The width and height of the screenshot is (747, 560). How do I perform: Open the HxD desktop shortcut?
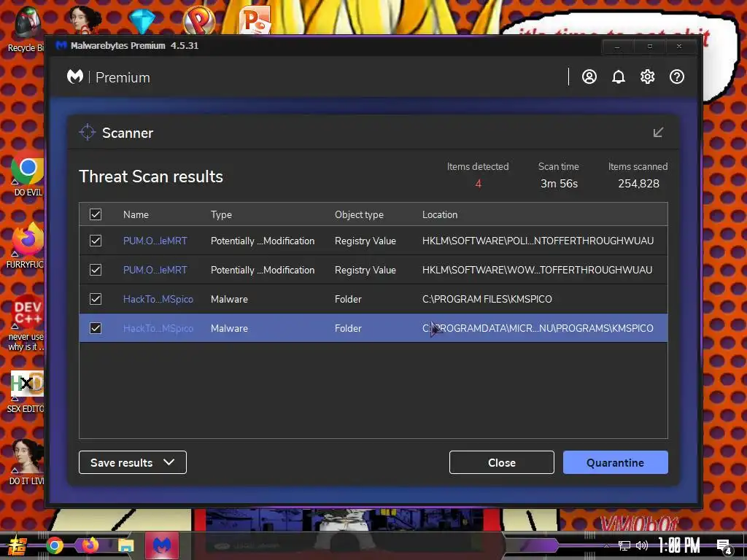click(x=26, y=392)
